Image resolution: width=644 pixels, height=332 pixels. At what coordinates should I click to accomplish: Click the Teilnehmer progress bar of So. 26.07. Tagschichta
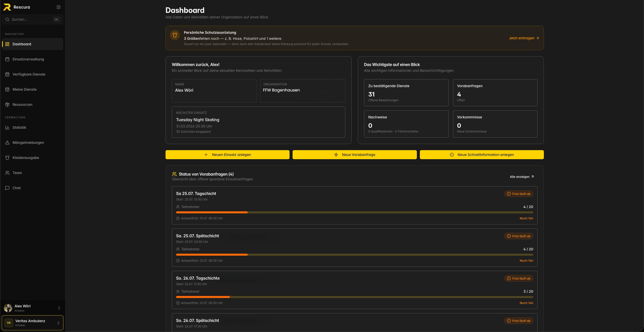(355, 297)
